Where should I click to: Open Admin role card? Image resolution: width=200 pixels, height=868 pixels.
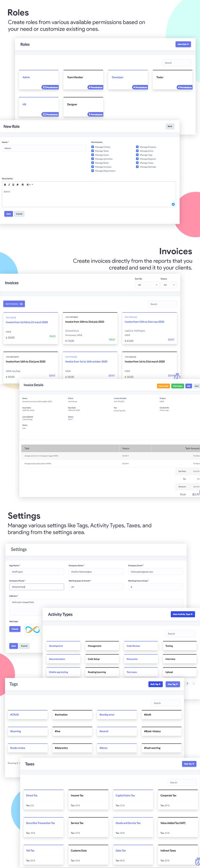pyautogui.click(x=39, y=80)
